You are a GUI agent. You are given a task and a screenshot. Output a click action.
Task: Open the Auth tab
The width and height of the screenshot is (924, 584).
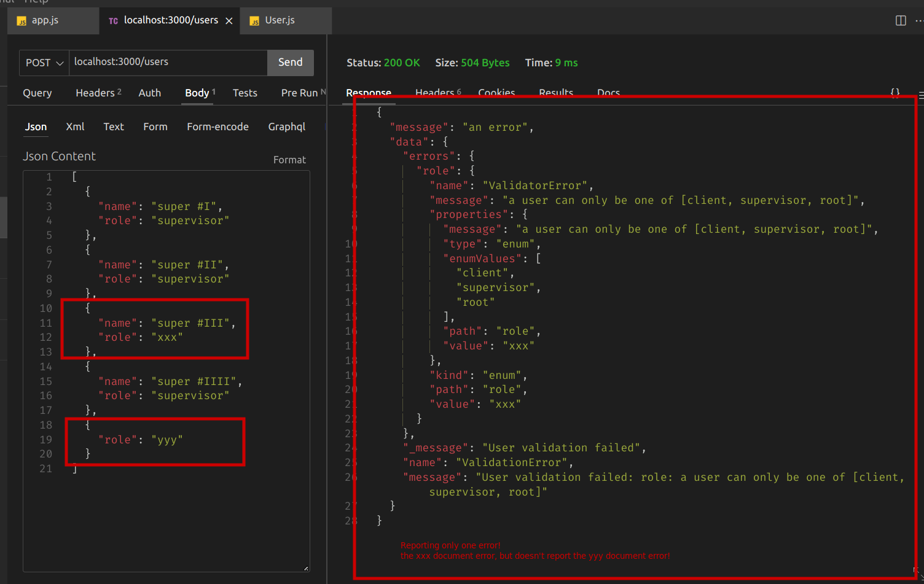point(150,93)
